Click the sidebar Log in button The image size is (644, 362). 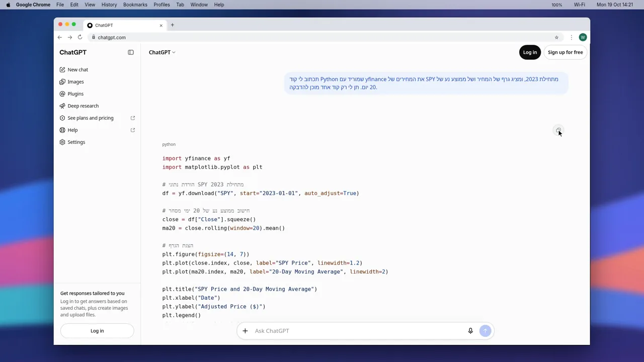pyautogui.click(x=97, y=331)
